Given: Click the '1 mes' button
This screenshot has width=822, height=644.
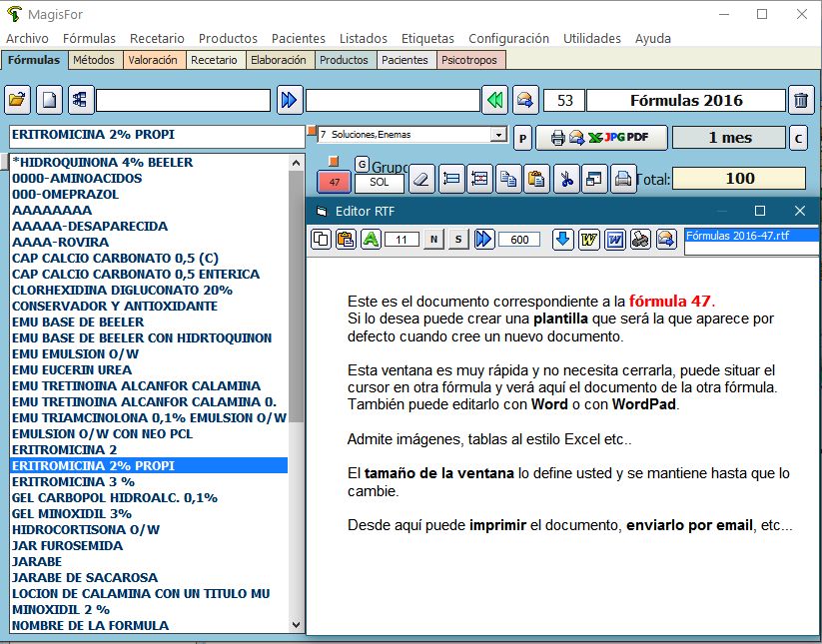Looking at the screenshot, I should (x=728, y=137).
